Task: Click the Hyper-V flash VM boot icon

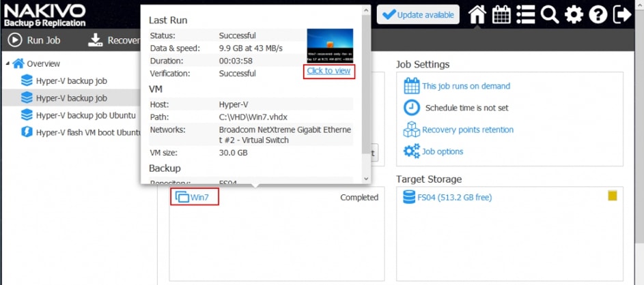Action: coord(27,132)
